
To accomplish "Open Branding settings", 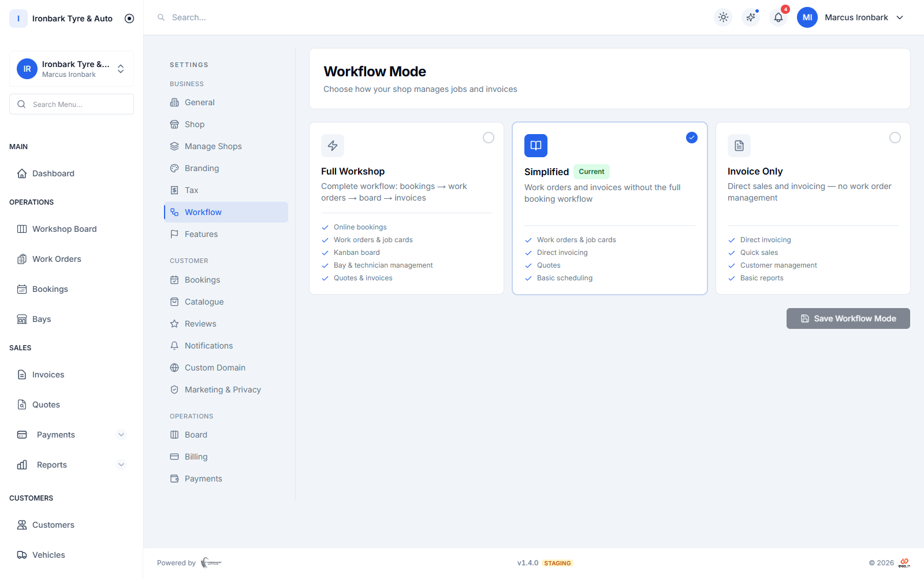I will (x=226, y=168).
